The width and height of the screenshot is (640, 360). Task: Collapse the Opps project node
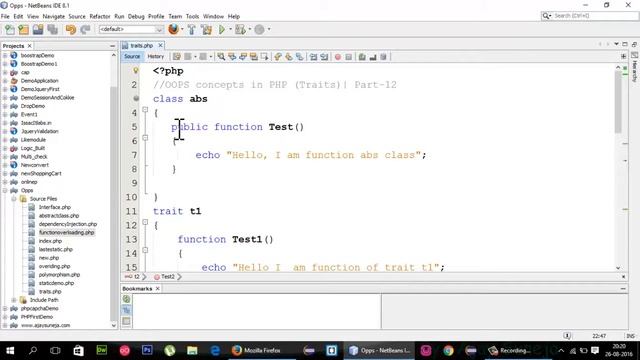coord(5,190)
